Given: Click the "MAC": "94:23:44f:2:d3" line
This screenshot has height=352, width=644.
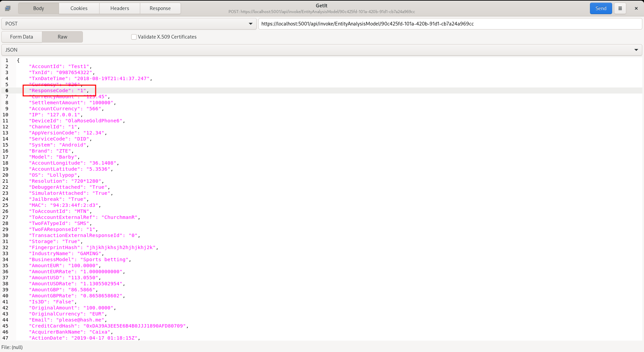Looking at the screenshot, I should pos(65,205).
